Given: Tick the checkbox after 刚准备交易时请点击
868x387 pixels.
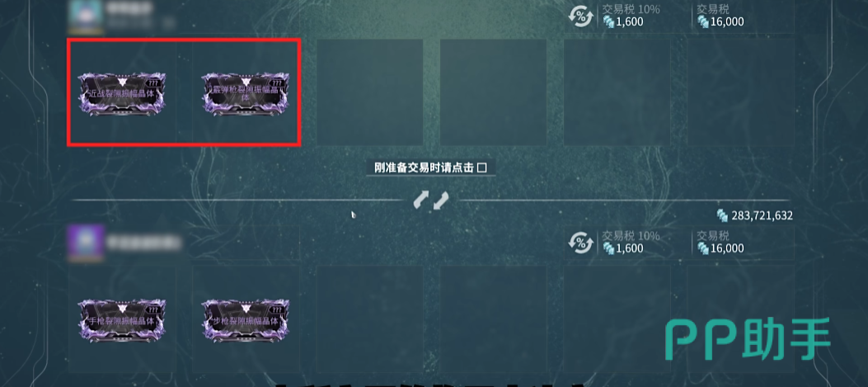Looking at the screenshot, I should pyautogui.click(x=481, y=168).
